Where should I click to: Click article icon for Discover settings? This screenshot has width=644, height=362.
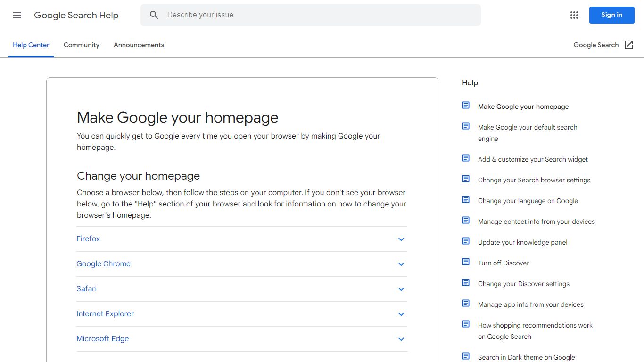pyautogui.click(x=466, y=283)
